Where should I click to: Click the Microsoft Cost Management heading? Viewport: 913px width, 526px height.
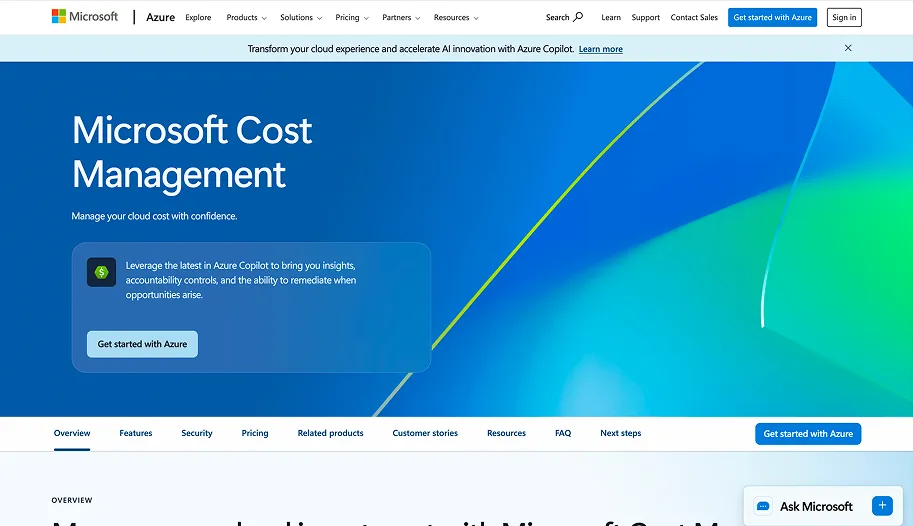pyautogui.click(x=192, y=152)
